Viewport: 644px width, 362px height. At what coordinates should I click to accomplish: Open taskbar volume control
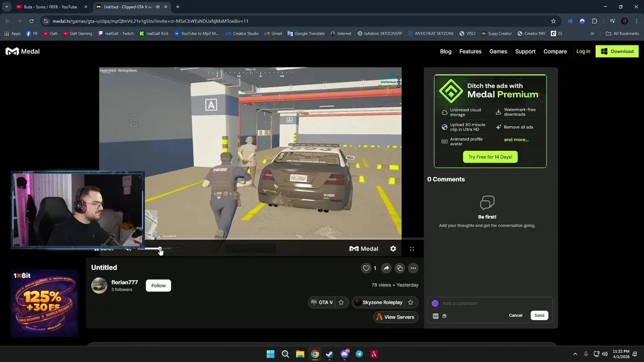pyautogui.click(x=605, y=354)
